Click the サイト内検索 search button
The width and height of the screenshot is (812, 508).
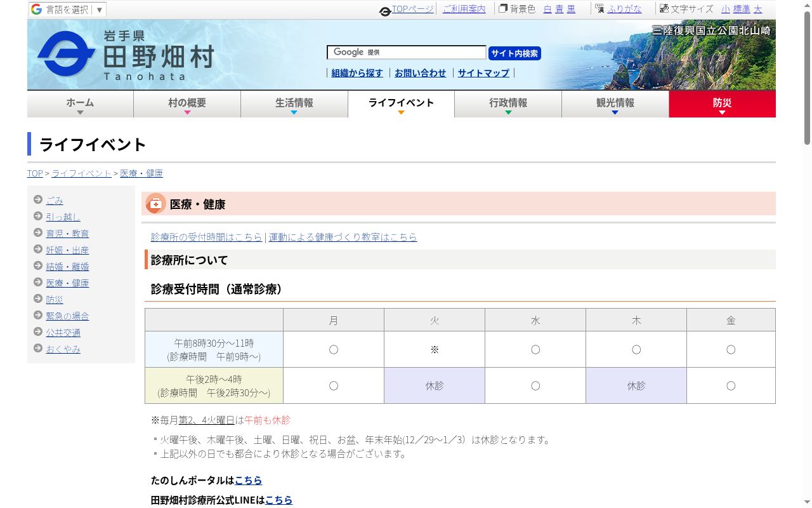514,53
